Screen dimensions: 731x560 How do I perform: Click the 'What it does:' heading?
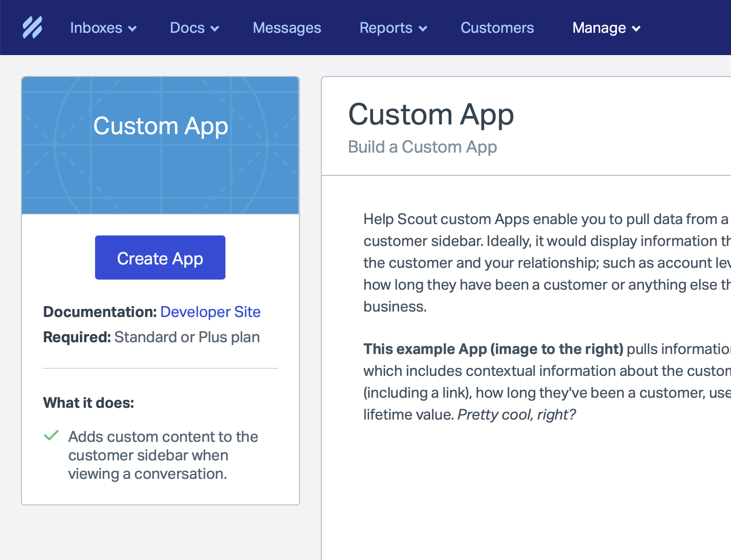point(88,403)
